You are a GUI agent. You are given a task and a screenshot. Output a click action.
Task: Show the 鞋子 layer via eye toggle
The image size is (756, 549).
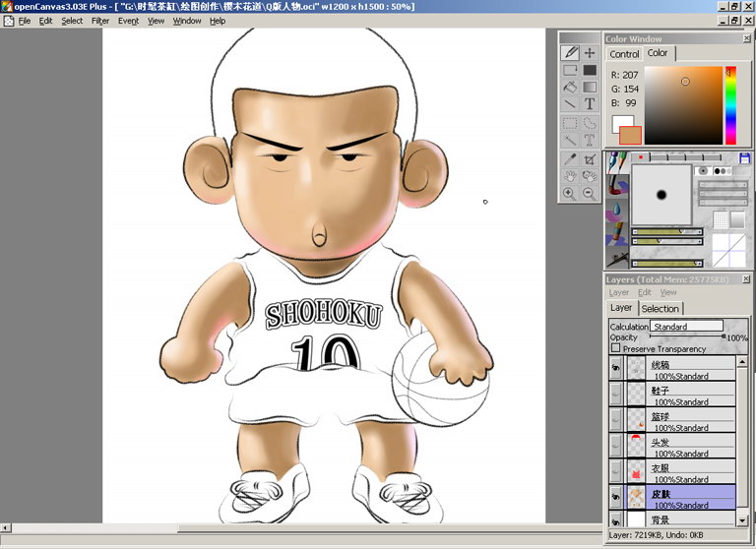click(x=615, y=394)
